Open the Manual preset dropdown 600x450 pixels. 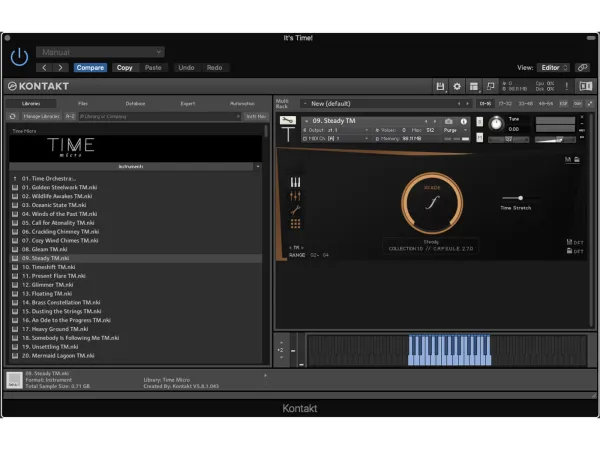coord(100,52)
